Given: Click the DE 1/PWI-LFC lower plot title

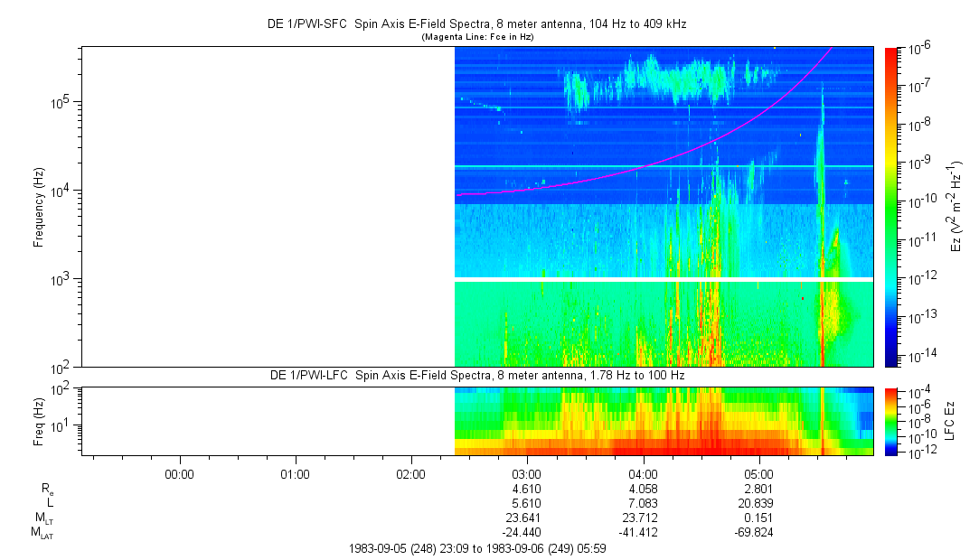Looking at the screenshot, I should 476,375.
